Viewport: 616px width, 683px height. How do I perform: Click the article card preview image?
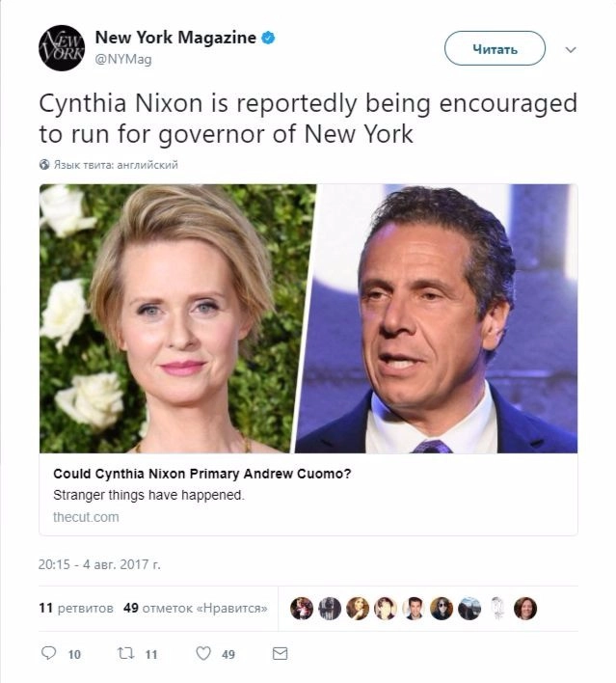(x=308, y=318)
